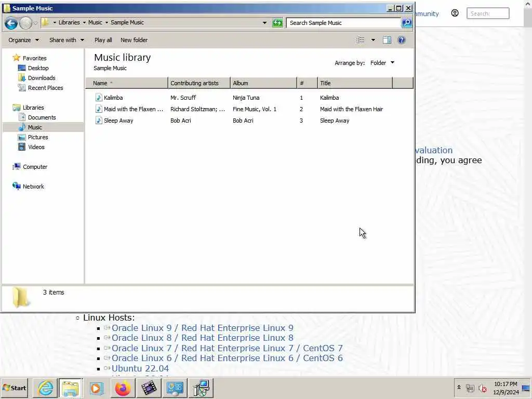Click browser page Search field
The image size is (532, 399).
(487, 14)
